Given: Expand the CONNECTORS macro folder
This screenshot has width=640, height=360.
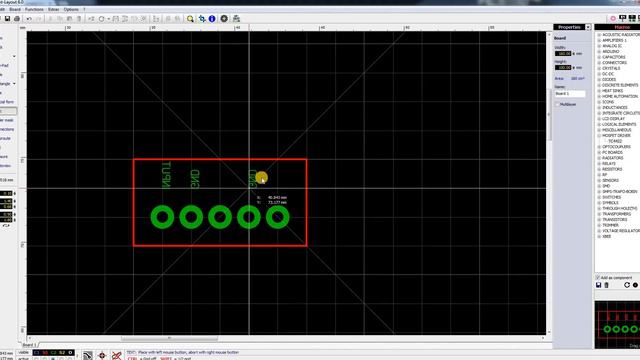Looking at the screenshot, I should tap(599, 63).
